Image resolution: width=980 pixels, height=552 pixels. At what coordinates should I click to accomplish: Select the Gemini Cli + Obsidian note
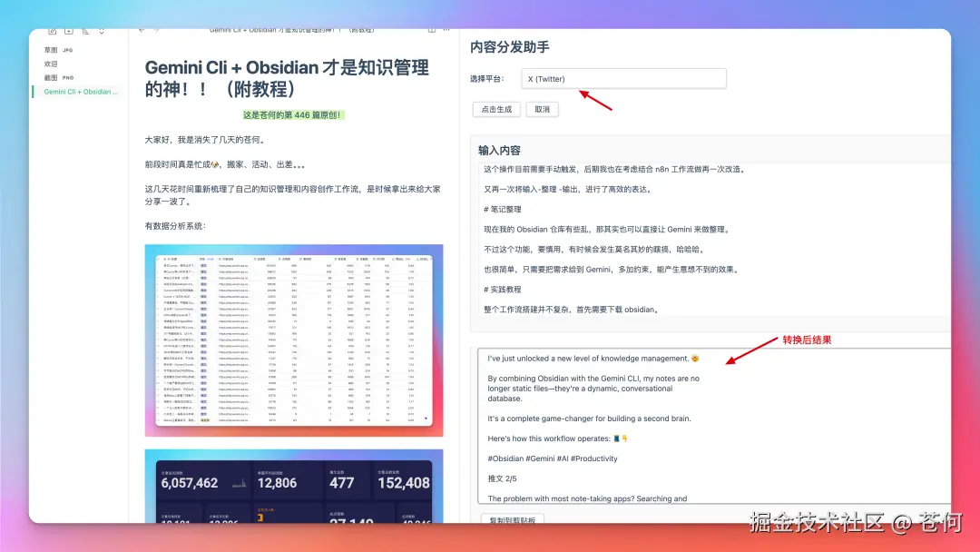(x=77, y=92)
